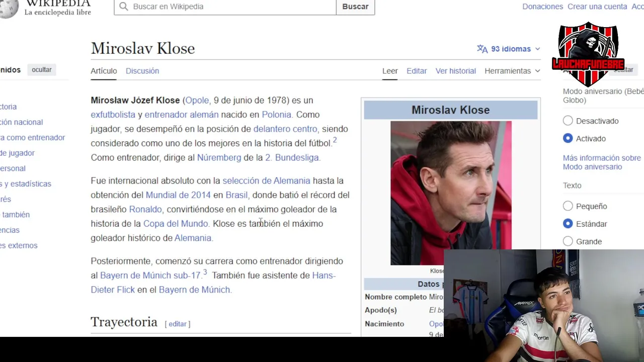Viewport: 644px width, 362px height.
Task: Follow the Polonia link
Action: (276, 115)
